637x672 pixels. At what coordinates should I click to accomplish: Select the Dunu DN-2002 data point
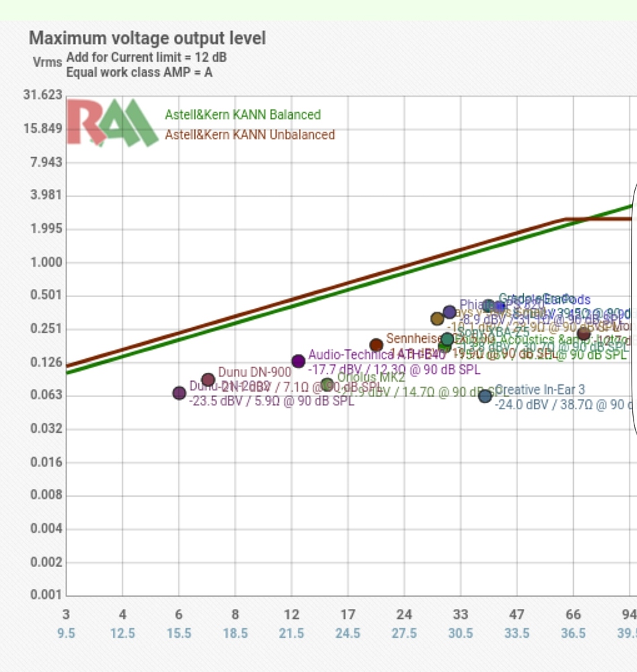(x=179, y=393)
